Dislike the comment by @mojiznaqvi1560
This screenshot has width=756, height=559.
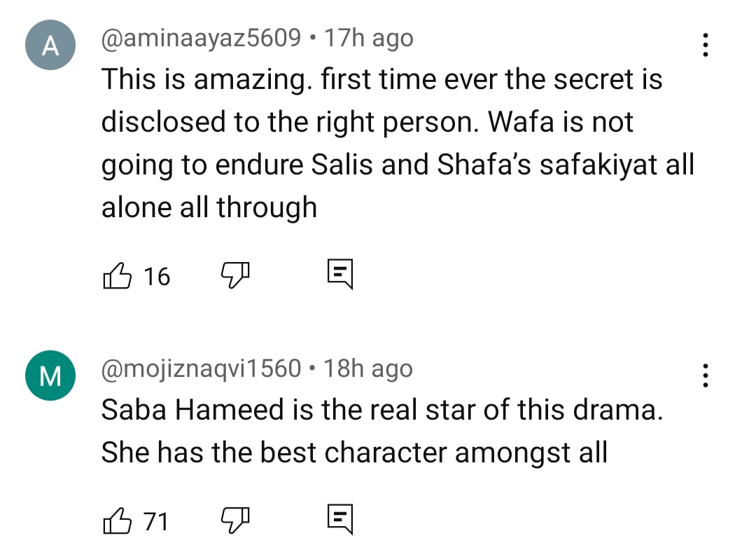click(x=235, y=521)
